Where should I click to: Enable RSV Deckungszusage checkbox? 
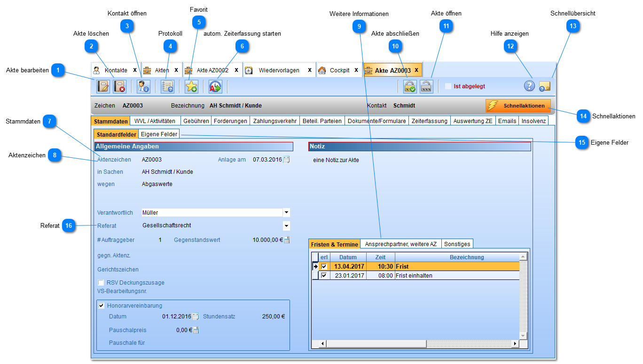coord(101,283)
